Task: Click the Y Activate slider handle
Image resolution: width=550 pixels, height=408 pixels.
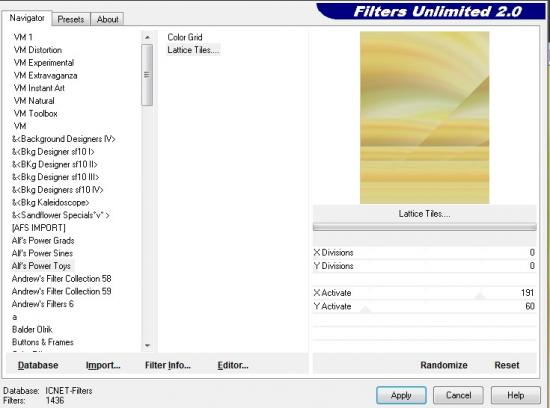Action: pos(365,309)
